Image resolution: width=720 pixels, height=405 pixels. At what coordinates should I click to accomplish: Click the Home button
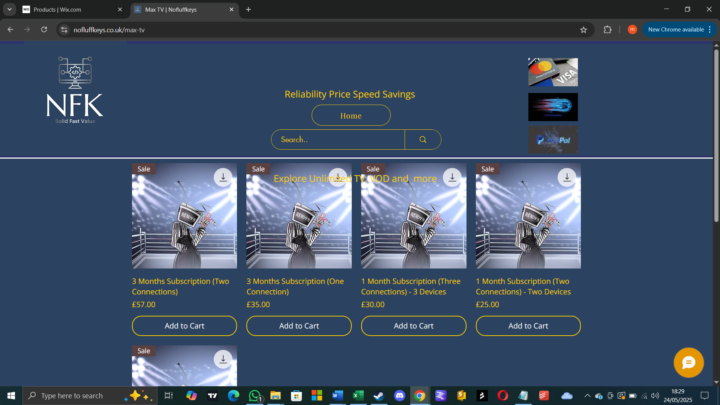[351, 115]
